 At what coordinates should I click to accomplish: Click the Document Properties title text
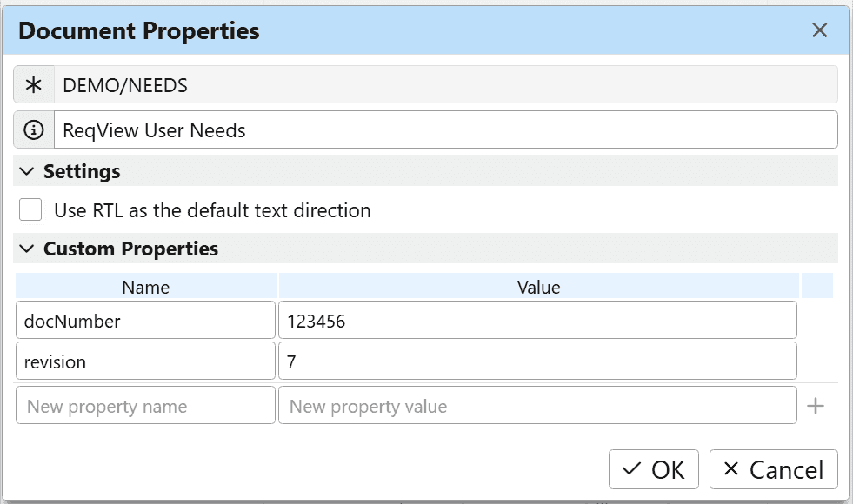click(x=139, y=31)
